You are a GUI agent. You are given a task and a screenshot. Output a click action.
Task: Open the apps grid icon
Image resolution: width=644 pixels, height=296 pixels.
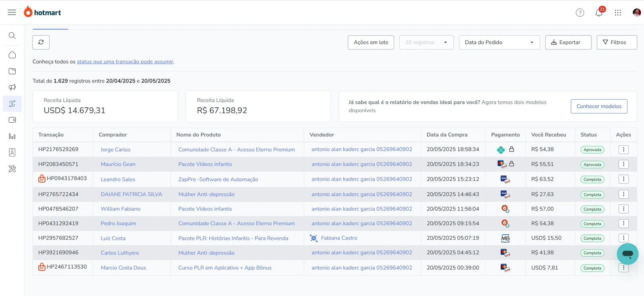[618, 13]
